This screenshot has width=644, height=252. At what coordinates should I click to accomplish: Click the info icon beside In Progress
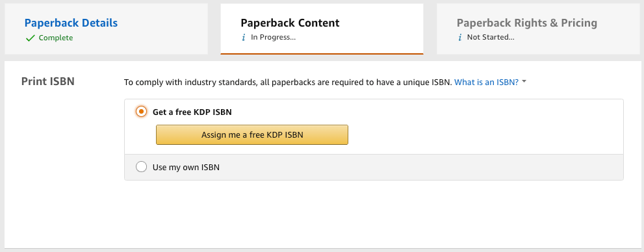pyautogui.click(x=244, y=38)
